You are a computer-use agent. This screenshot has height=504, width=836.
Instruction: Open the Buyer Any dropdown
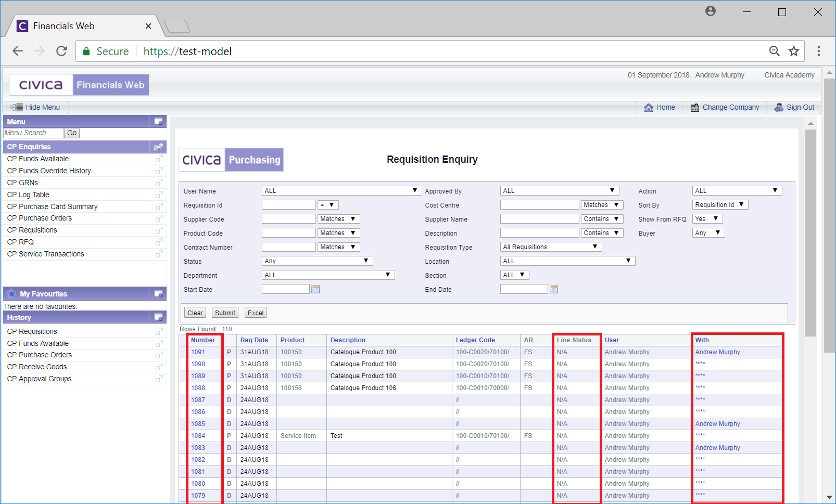[x=708, y=233]
